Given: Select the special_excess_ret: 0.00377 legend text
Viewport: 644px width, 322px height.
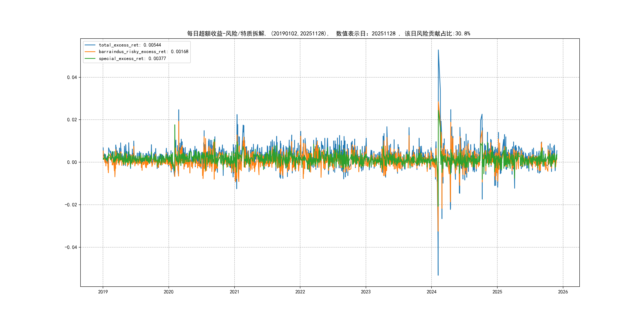Looking at the screenshot, I should pos(132,58).
